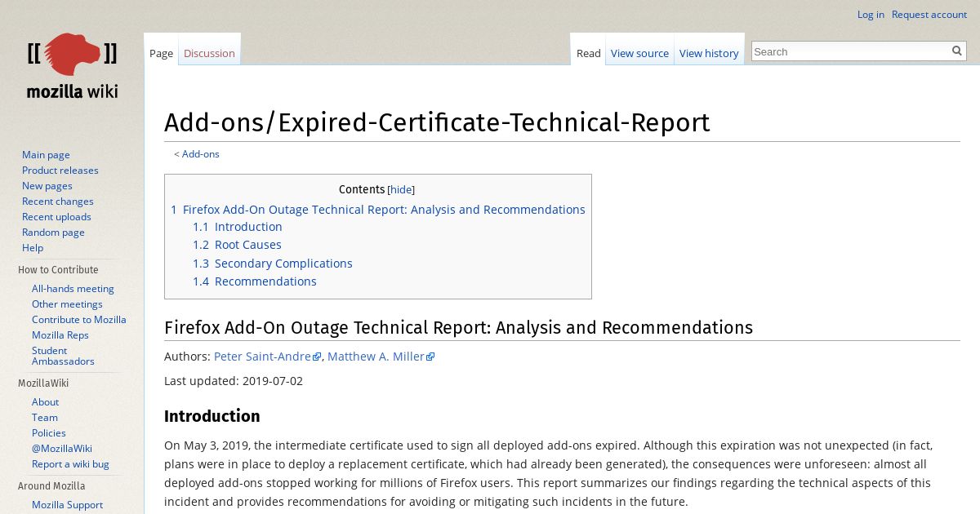The height and width of the screenshot is (514, 980).
Task: Click the Log in link
Action: pyautogui.click(x=871, y=15)
